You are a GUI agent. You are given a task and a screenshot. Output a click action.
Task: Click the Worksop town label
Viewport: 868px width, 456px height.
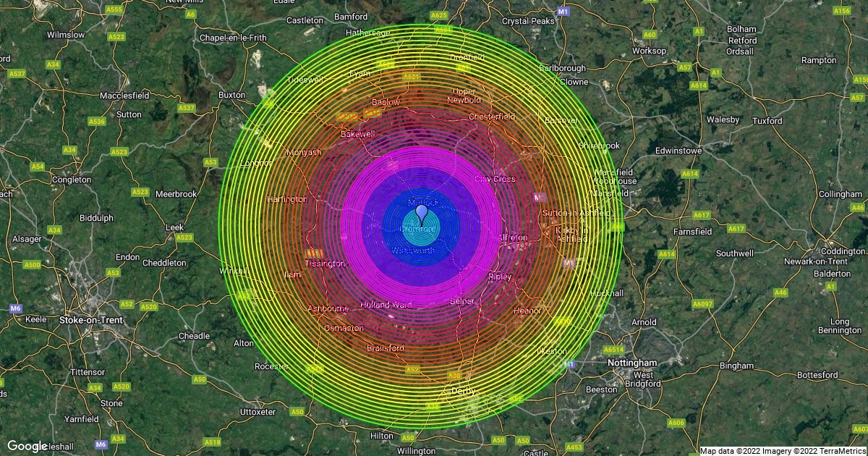point(648,51)
